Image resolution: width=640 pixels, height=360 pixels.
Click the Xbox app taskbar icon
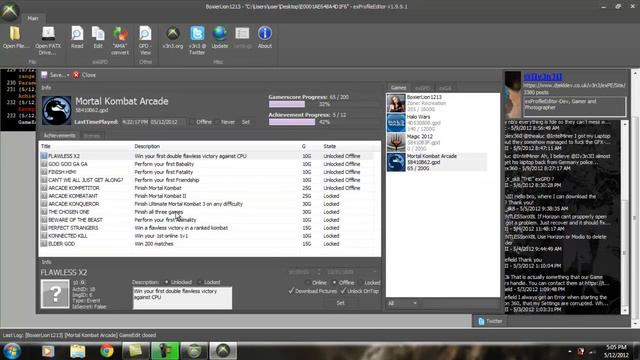pos(223,351)
